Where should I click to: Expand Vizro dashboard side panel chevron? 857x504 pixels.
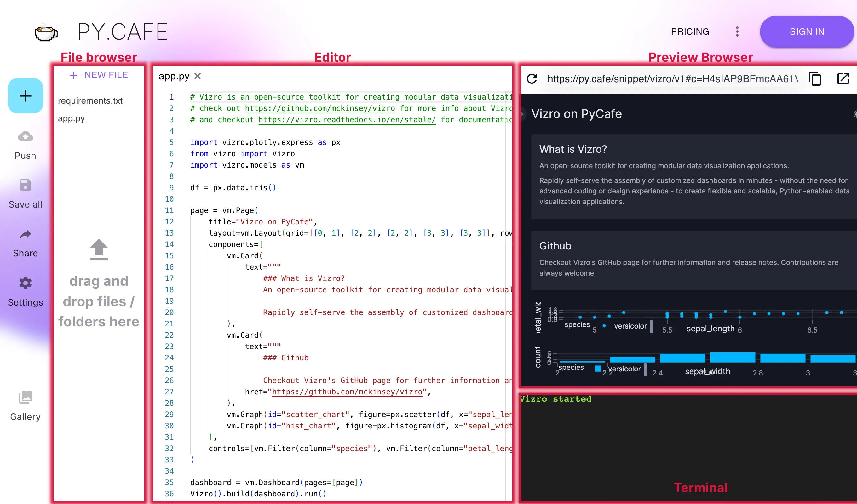tap(522, 114)
